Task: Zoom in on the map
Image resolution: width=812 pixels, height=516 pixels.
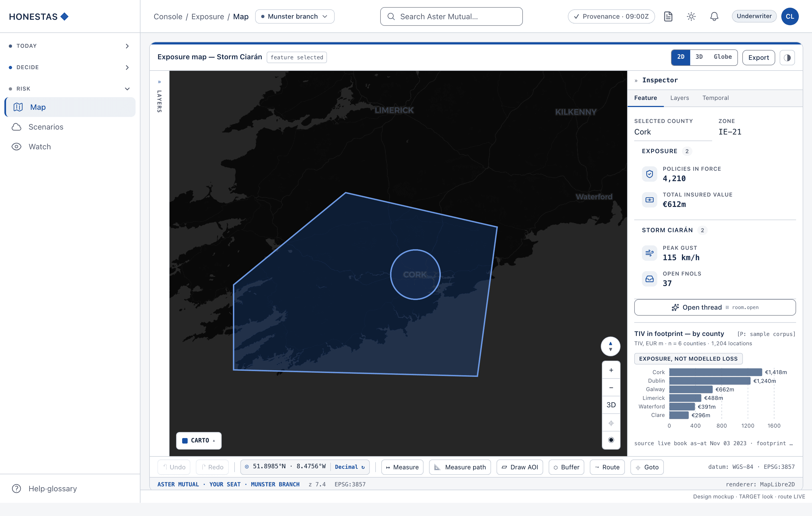Action: pyautogui.click(x=611, y=370)
